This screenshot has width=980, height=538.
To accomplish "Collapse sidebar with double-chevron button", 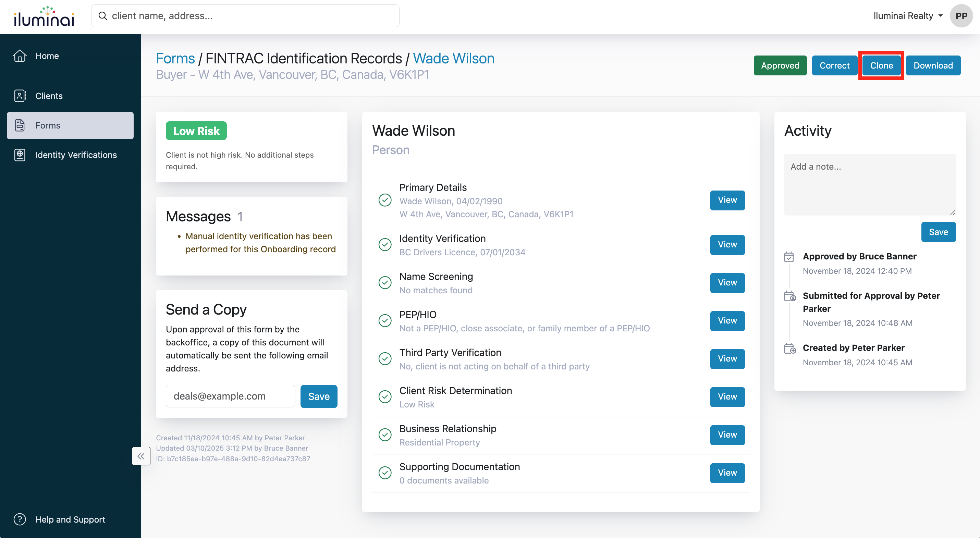I will click(x=141, y=456).
